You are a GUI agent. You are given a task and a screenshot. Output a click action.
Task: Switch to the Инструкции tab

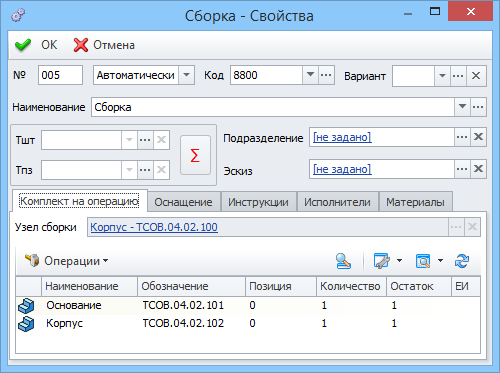click(258, 202)
